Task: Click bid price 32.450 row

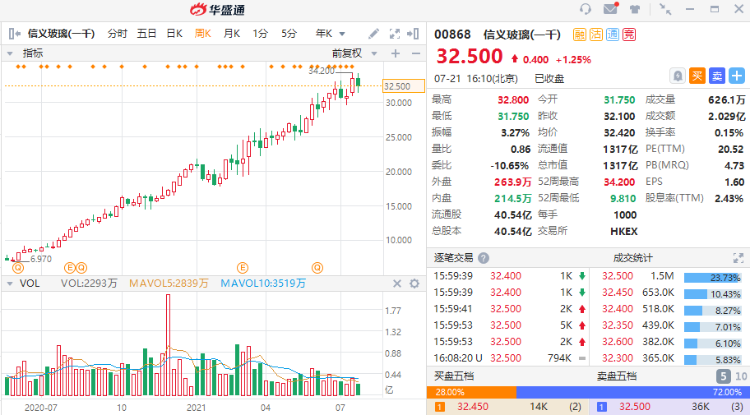Action: click(x=508, y=407)
